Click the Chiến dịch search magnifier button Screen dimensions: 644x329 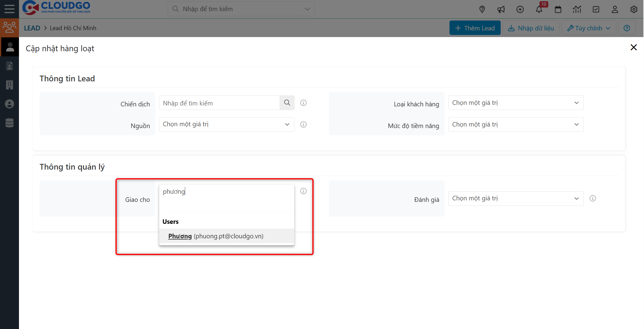click(x=287, y=103)
